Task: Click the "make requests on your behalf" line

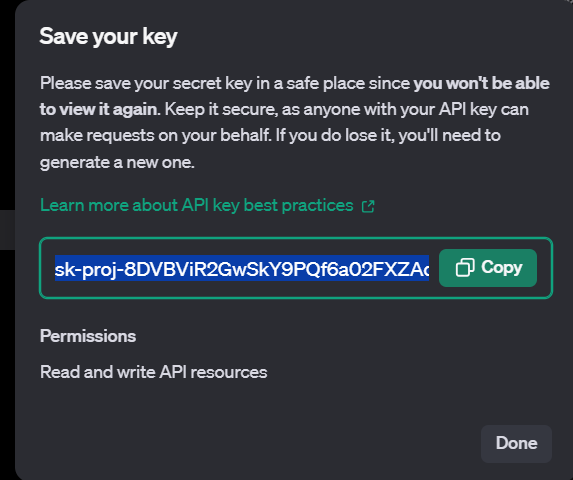Action: pos(155,136)
